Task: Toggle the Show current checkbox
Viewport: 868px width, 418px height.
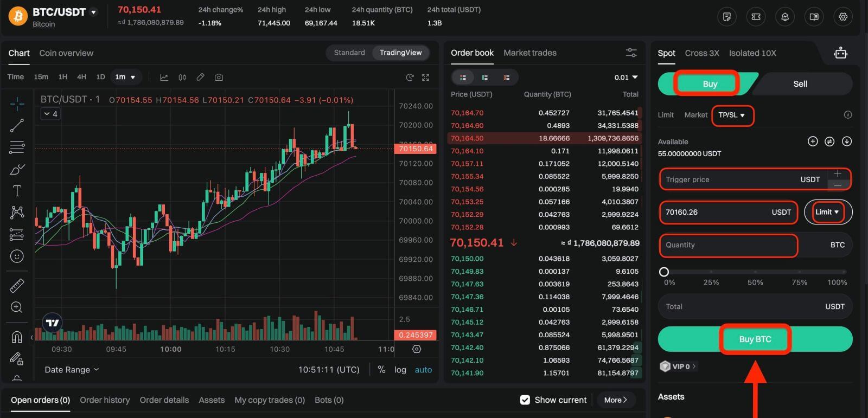Action: (525, 400)
